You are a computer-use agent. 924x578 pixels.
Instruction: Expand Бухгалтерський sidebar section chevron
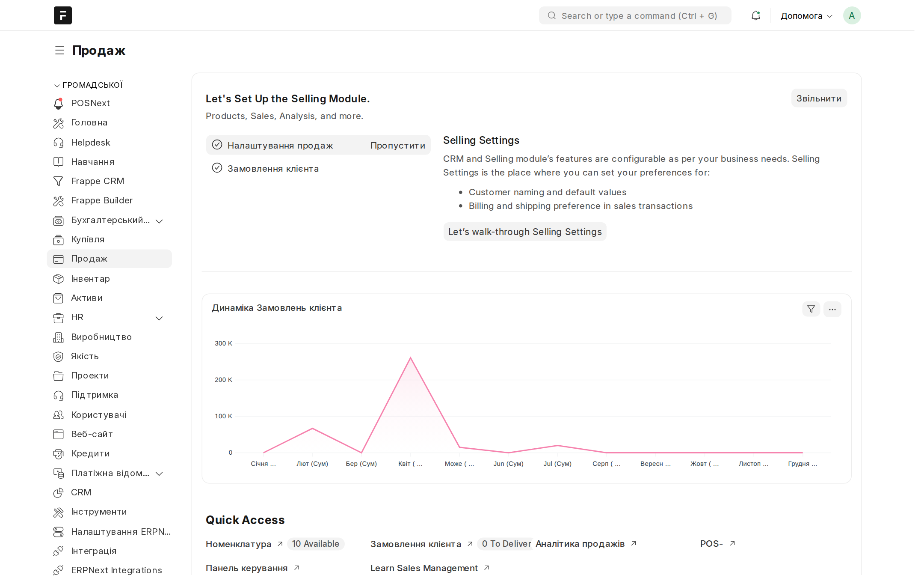point(159,221)
